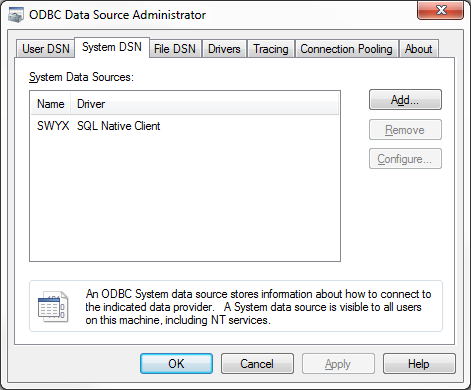This screenshot has height=390, width=471.
Task: Close the ODBC Data Source Administrator window
Action: [440, 10]
